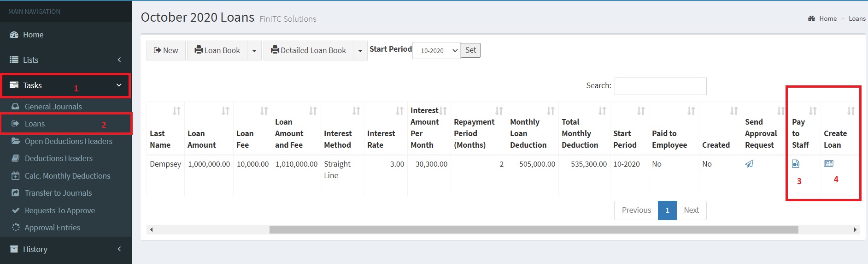Click the Home breadcrumb icon
Screen dimensions: 868x264
coord(812,18)
